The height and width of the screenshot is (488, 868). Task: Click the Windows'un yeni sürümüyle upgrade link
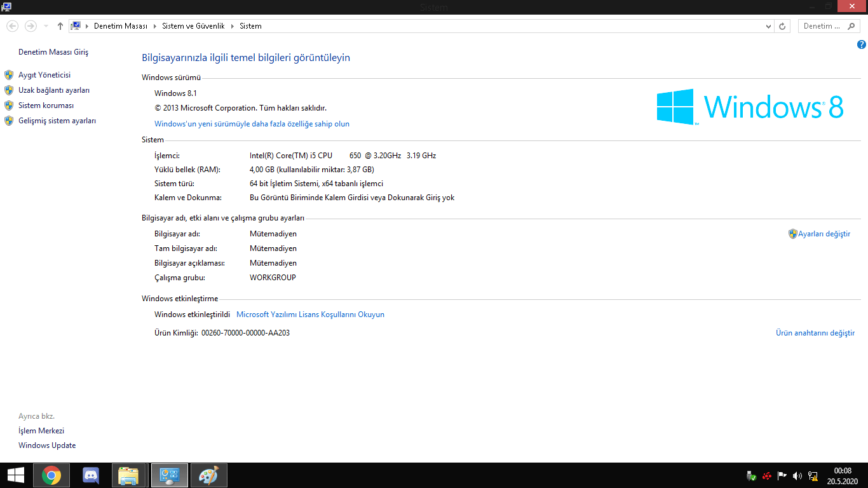point(252,124)
